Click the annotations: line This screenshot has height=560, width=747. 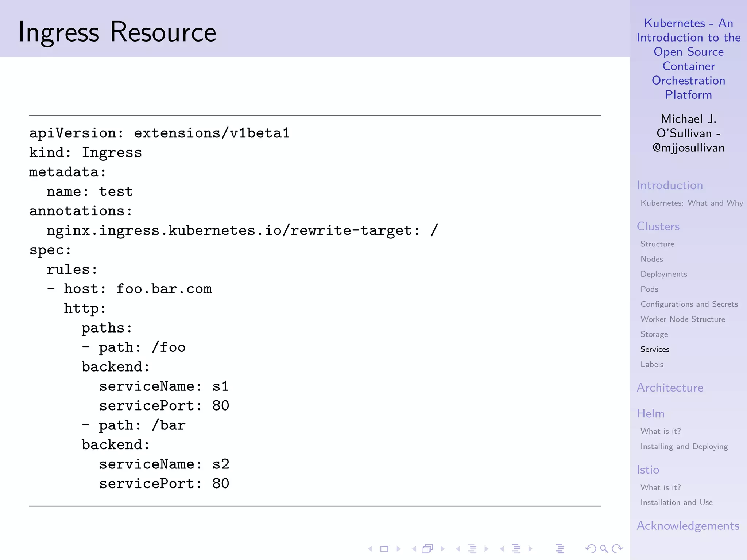click(81, 211)
